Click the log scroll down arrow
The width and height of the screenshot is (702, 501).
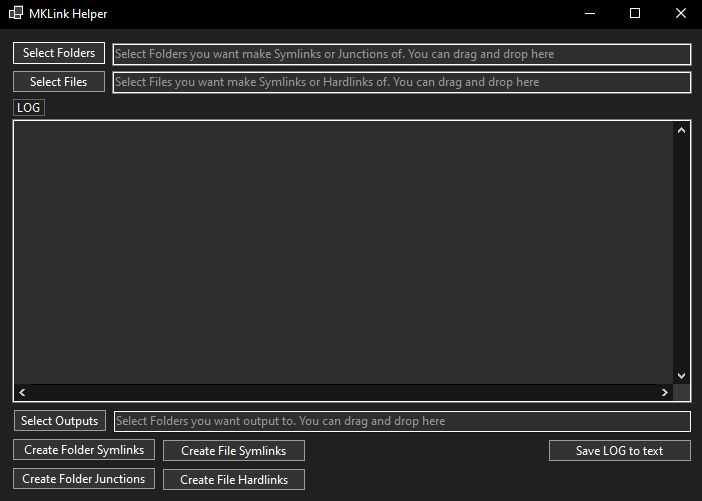(x=681, y=376)
